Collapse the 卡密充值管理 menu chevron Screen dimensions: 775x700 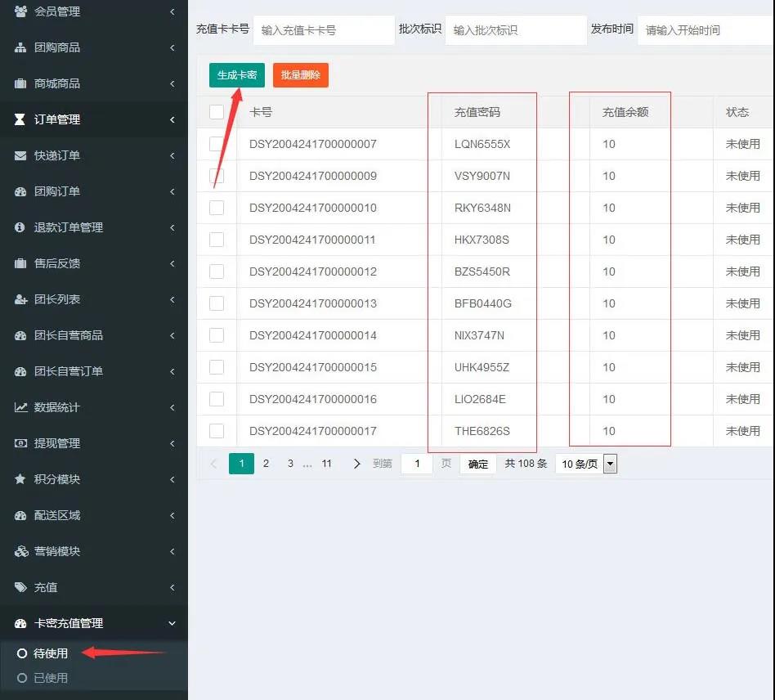pos(172,623)
